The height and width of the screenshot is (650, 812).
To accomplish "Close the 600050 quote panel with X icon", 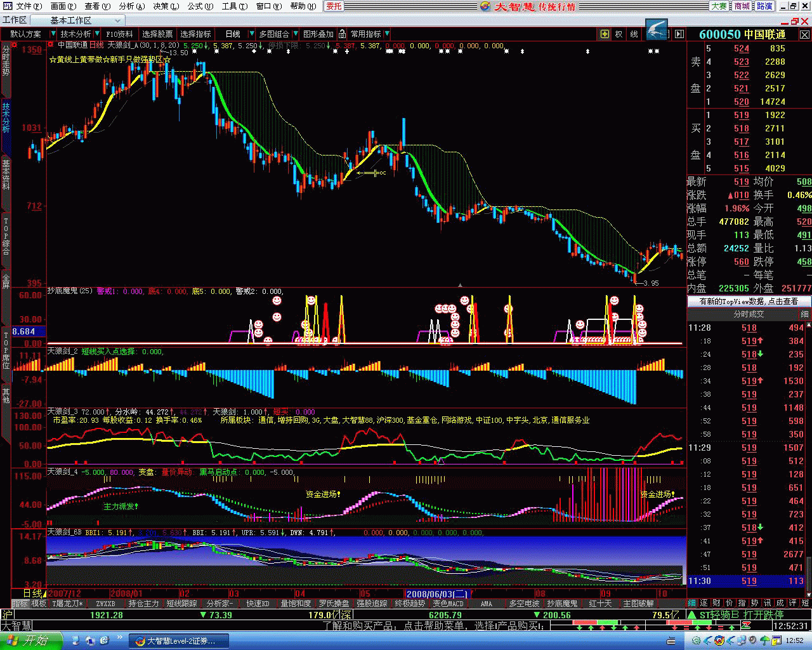I will (805, 34).
